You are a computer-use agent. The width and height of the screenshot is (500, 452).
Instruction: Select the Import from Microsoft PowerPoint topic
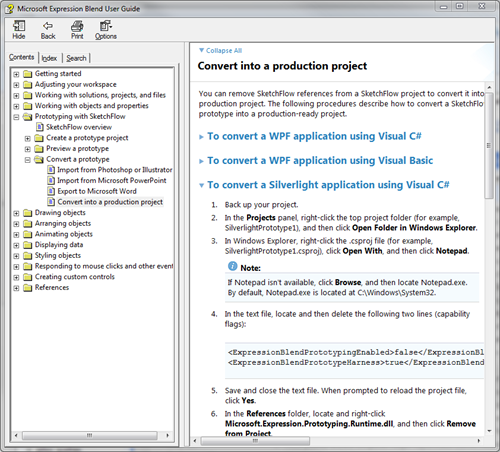pos(112,181)
